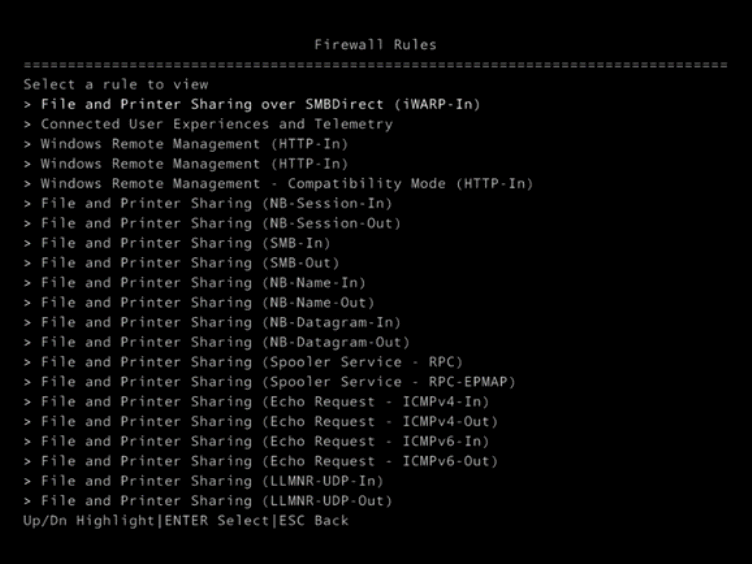View Echo Request - ICMPv4-In rule
Screen dimensions: 752x564
point(264,401)
